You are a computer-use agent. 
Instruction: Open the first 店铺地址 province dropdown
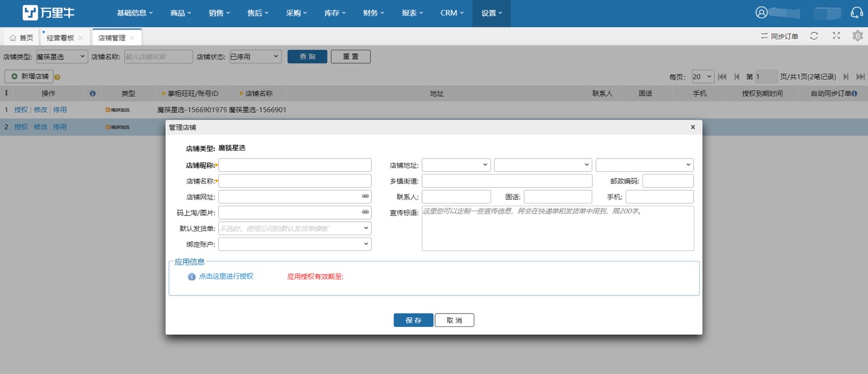[456, 165]
